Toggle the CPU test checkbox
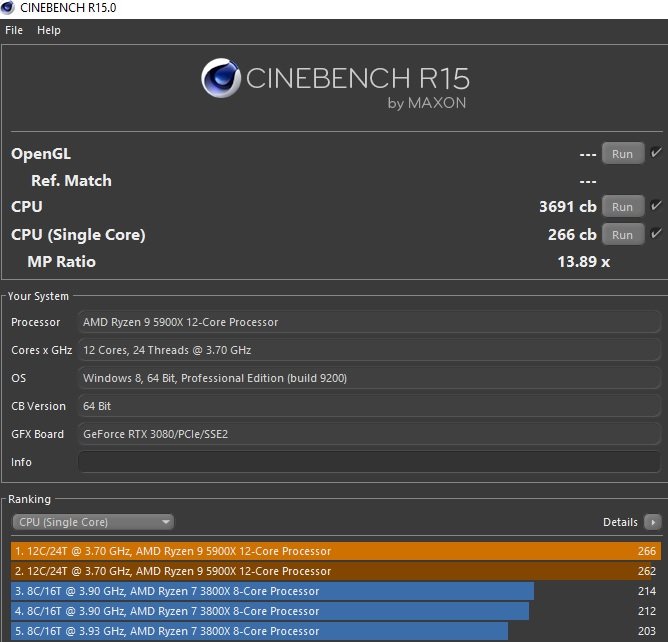Screen dimensions: 668x642 [x=656, y=206]
